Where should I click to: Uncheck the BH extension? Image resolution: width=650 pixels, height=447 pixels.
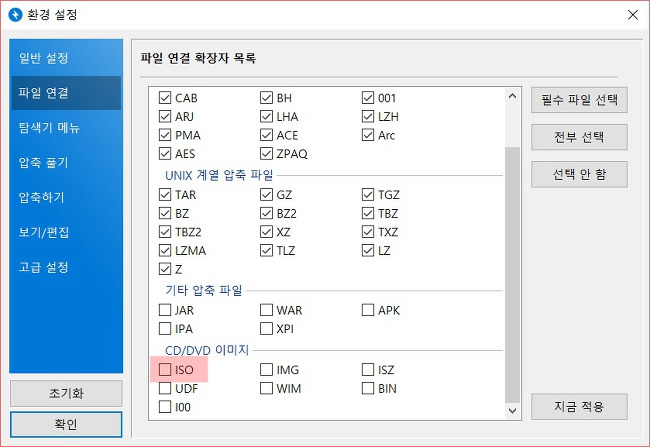tap(266, 98)
